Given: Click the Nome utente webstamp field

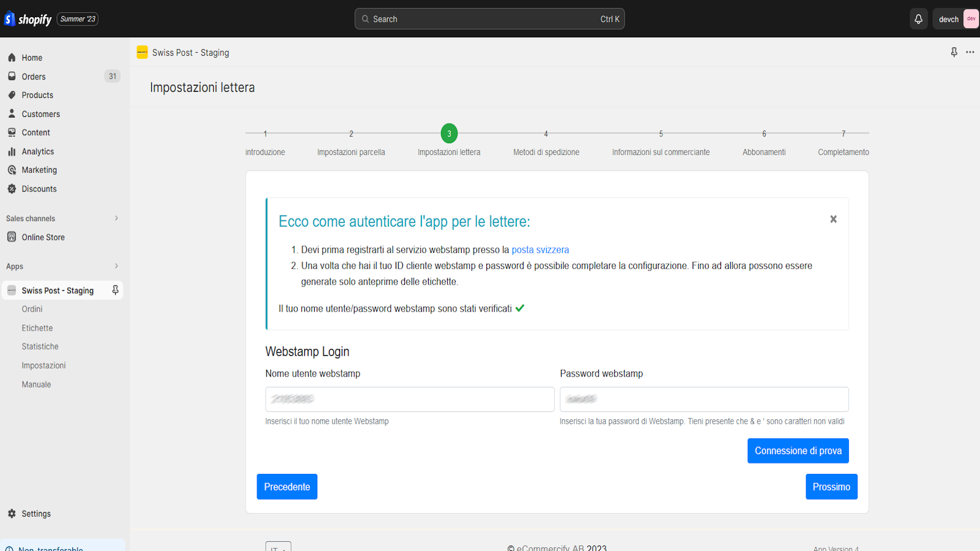Looking at the screenshot, I should click(410, 399).
